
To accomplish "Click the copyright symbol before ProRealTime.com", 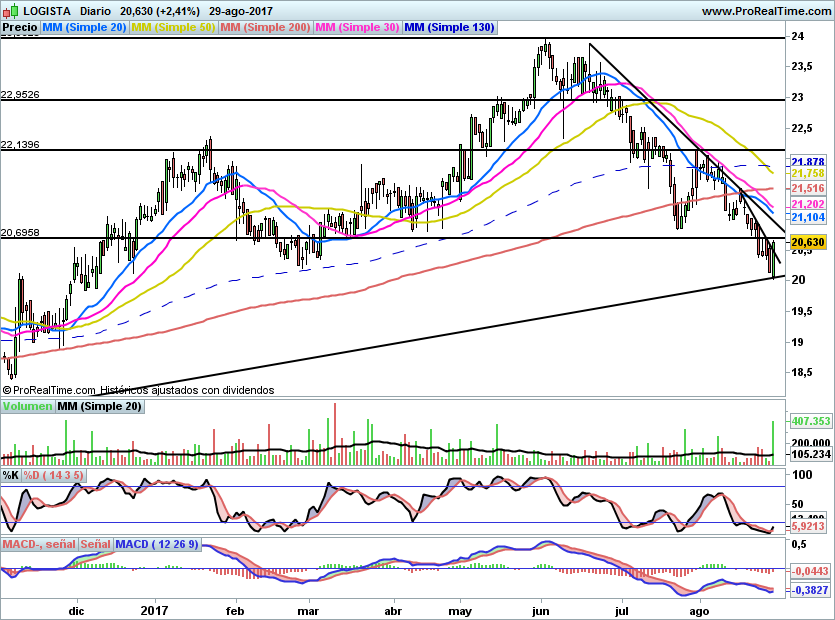I will point(7,390).
